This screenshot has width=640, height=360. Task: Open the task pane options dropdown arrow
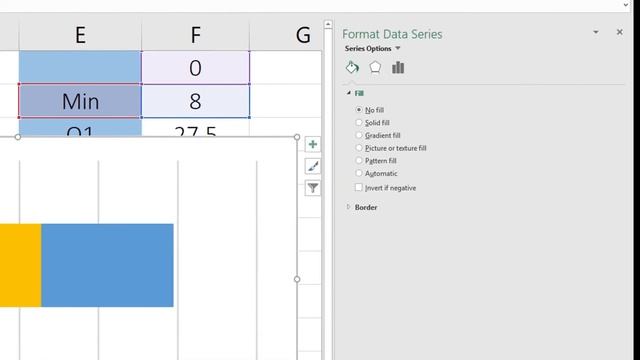(x=596, y=32)
